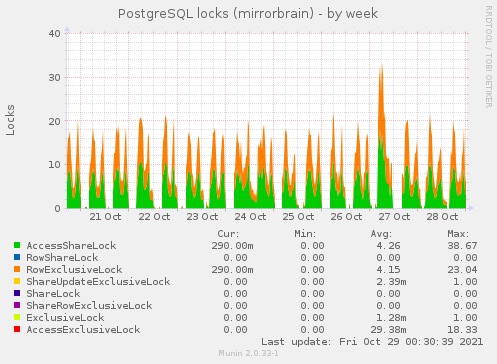Click the Locks y-axis title
This screenshot has height=364, width=497.
(x=10, y=120)
